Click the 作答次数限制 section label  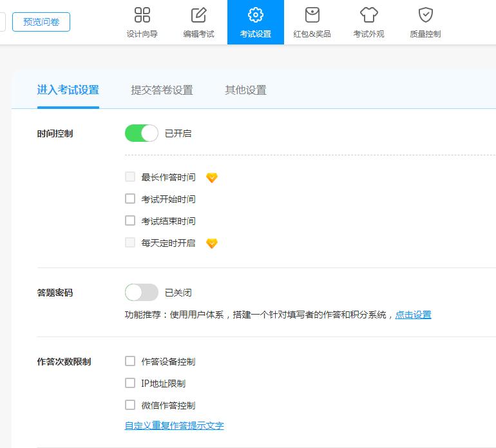(64, 362)
